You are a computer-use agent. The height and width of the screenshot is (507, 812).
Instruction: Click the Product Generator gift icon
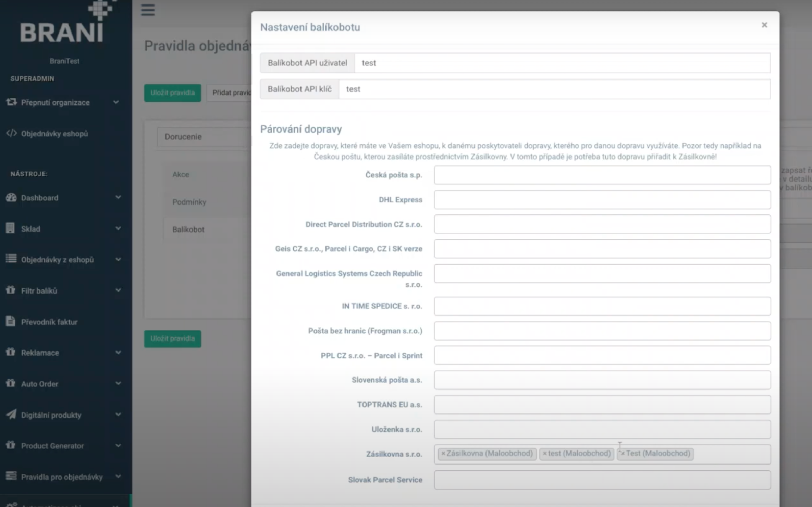(11, 445)
